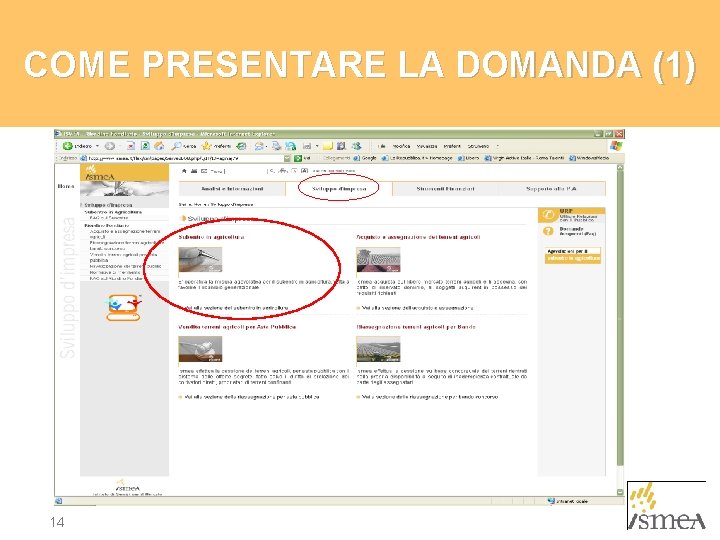Image resolution: width=720 pixels, height=540 pixels.
Task: Open the Strumenti menu
Action: (478, 146)
